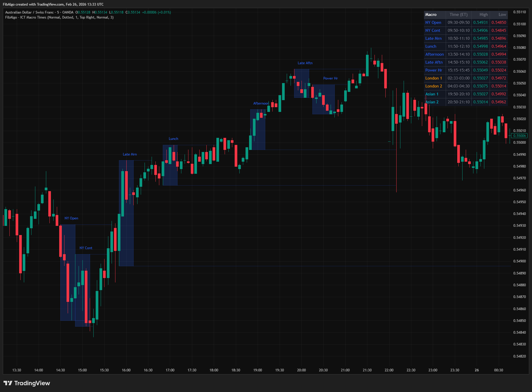Click the Macro column header
The height and width of the screenshot is (392, 532).
[430, 14]
